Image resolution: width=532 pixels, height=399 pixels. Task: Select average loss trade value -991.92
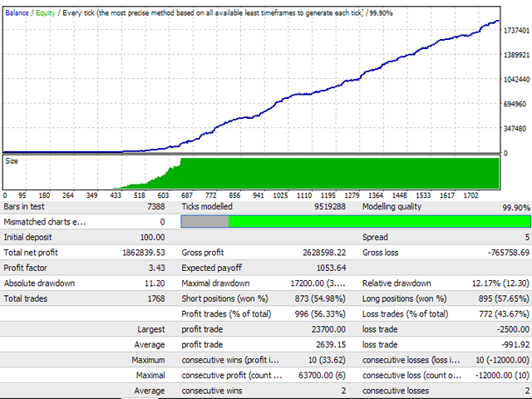[515, 345]
